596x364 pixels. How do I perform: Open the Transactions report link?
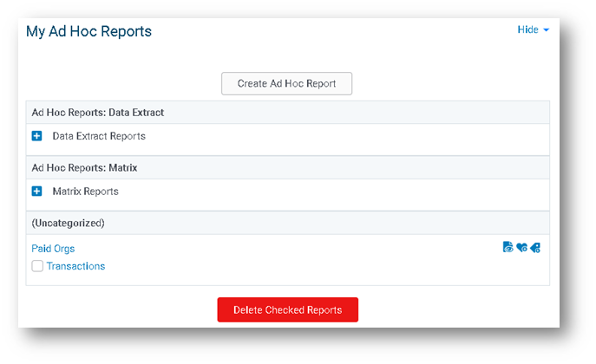click(75, 266)
